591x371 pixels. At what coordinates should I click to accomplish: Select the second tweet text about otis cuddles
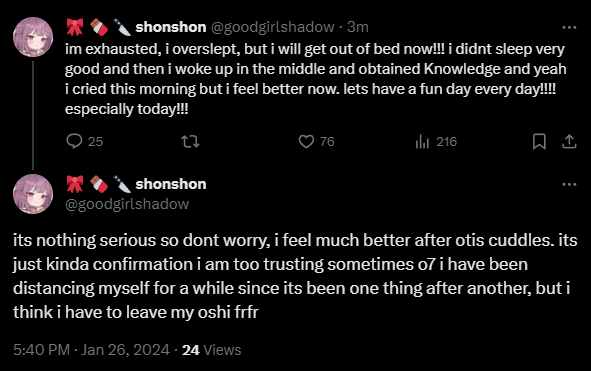295,276
